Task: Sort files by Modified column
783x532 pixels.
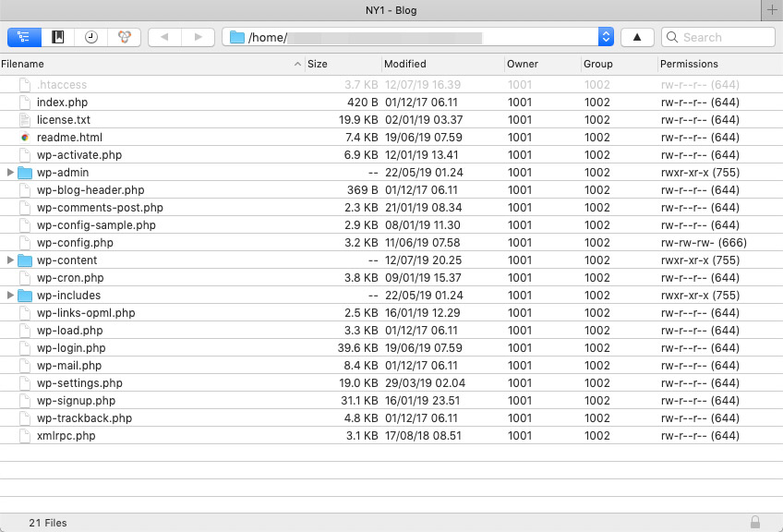Action: coord(441,64)
